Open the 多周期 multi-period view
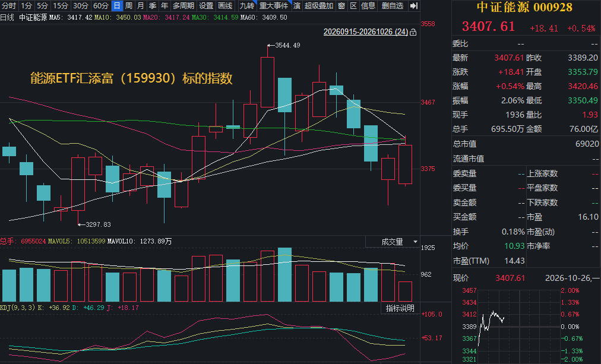 [184, 6]
